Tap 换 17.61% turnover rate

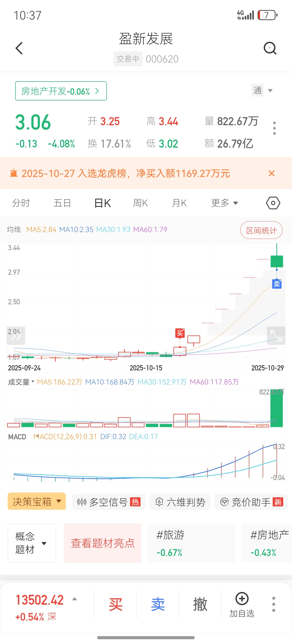tap(109, 144)
